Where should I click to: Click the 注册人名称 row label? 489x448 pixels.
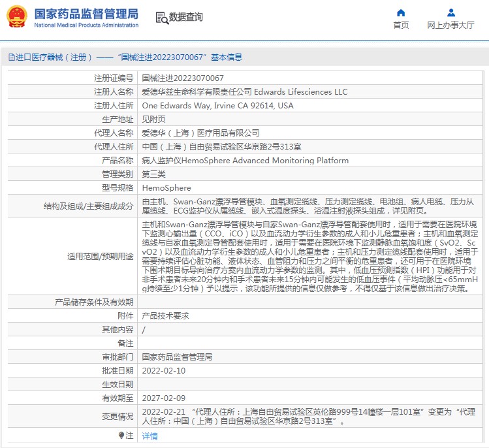114,91
